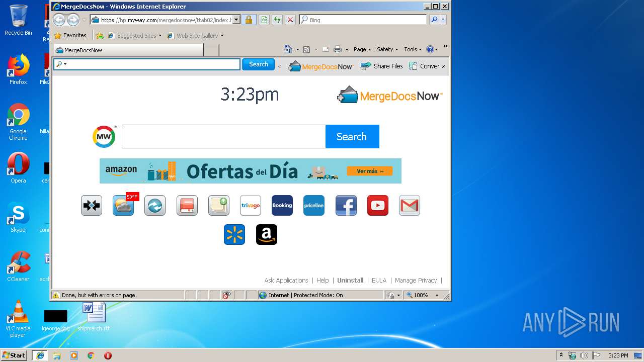Open the Amazon shortcut tile
The height and width of the screenshot is (362, 644).
(x=267, y=234)
